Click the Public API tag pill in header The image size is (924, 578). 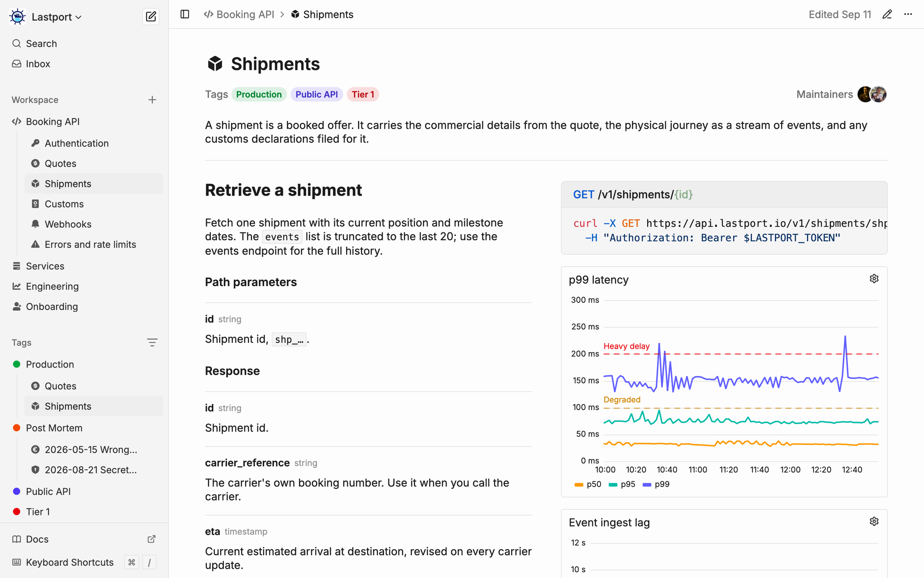click(317, 94)
